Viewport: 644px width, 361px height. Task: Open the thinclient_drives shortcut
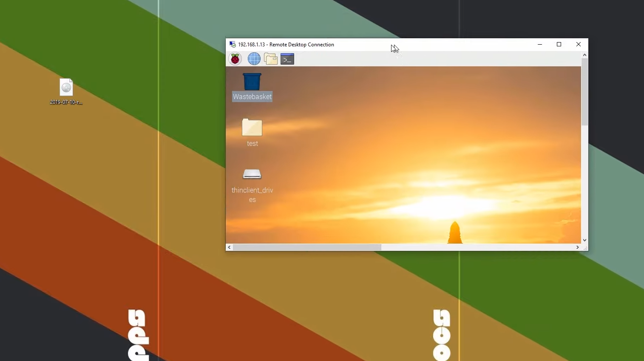click(x=252, y=173)
